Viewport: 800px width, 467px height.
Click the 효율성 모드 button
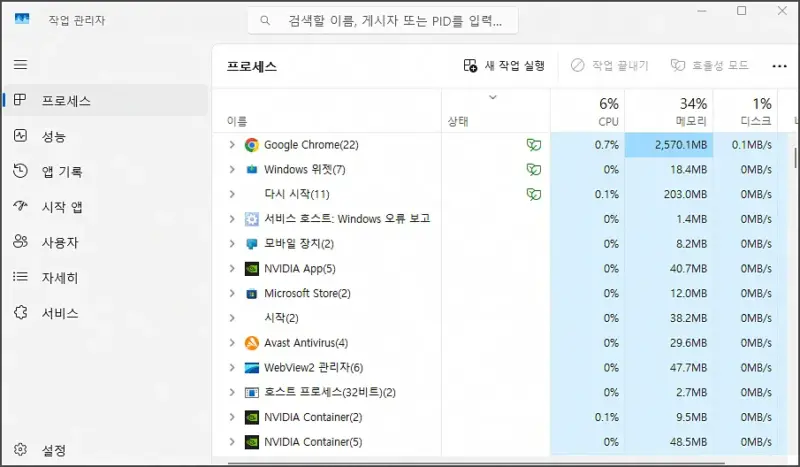click(709, 65)
